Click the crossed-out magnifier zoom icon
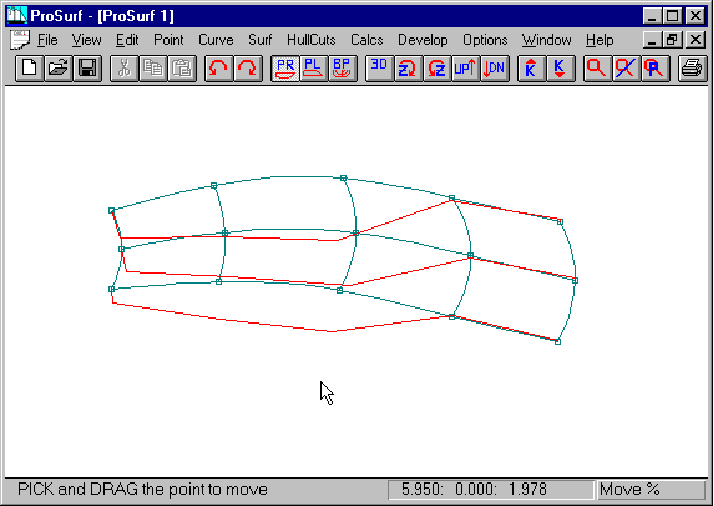The image size is (714, 506). (626, 68)
